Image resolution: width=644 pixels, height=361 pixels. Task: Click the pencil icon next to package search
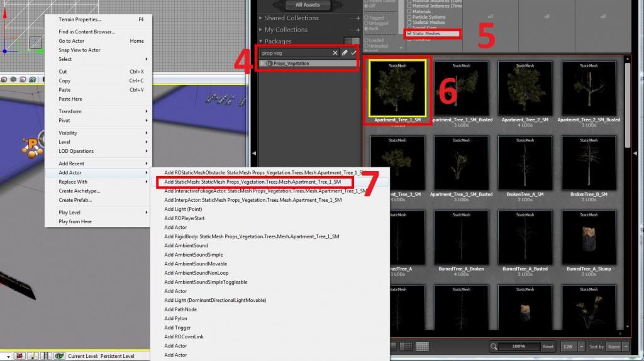click(345, 53)
